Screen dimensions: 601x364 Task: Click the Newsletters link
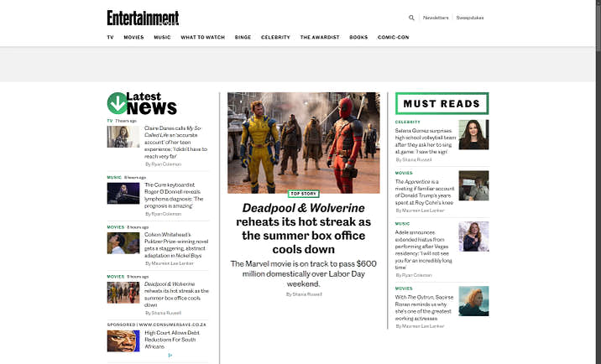click(436, 18)
